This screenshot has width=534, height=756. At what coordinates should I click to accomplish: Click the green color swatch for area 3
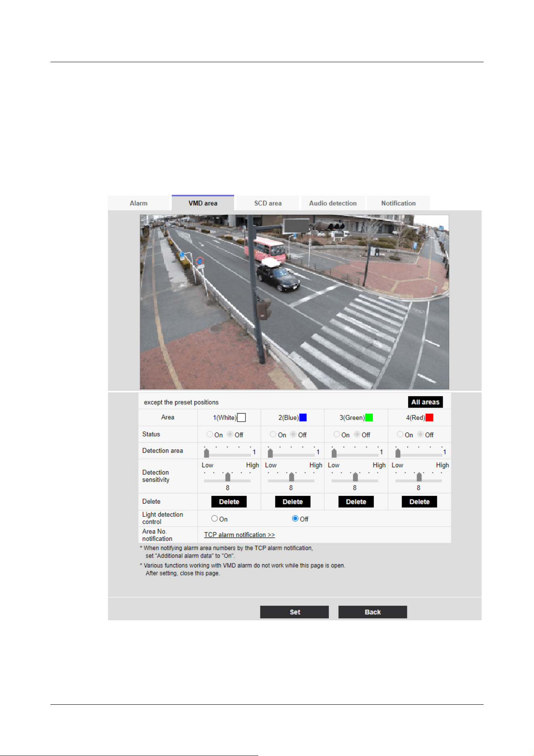(x=369, y=418)
